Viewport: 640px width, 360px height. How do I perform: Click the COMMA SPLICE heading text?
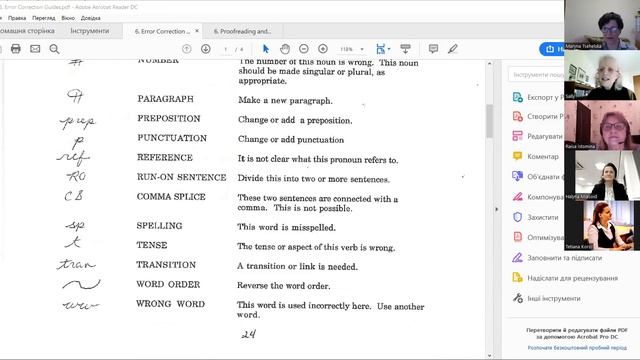coord(171,197)
